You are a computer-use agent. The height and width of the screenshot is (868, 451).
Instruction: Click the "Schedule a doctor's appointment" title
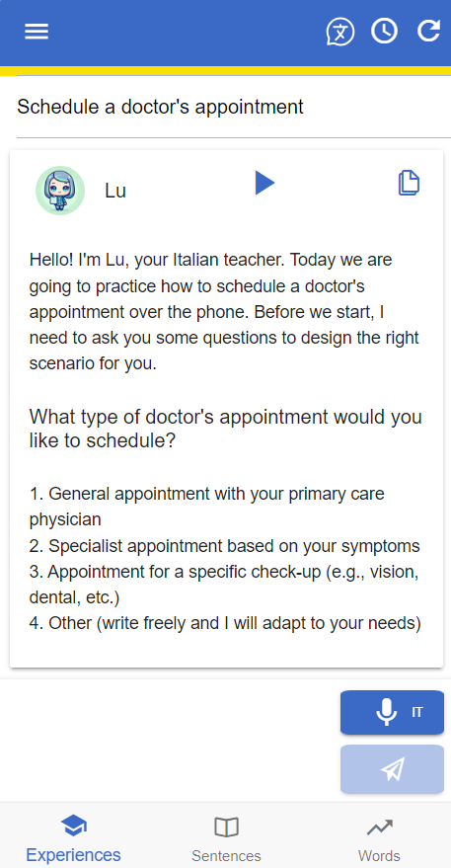[x=161, y=107]
